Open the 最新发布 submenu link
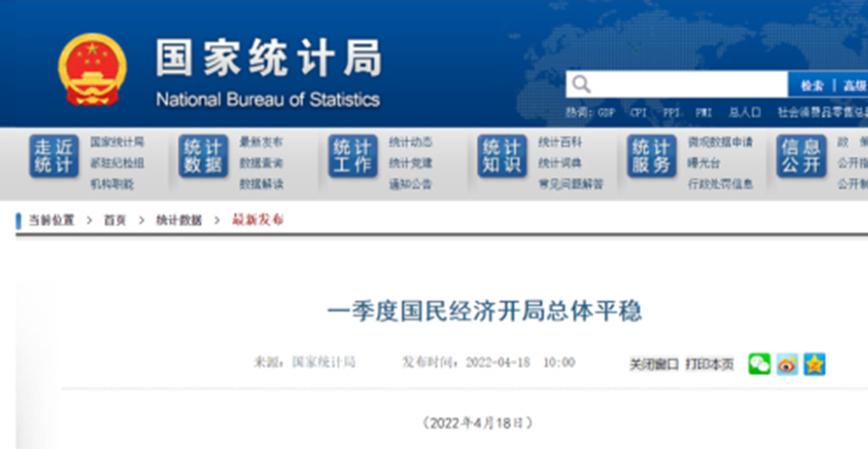Image resolution: width=868 pixels, height=449 pixels. tap(261, 142)
